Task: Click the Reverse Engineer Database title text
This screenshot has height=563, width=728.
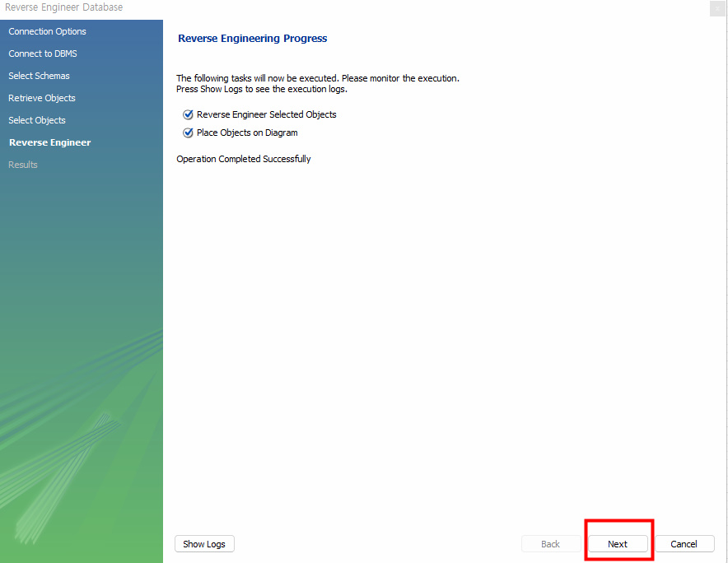Action: [64, 7]
